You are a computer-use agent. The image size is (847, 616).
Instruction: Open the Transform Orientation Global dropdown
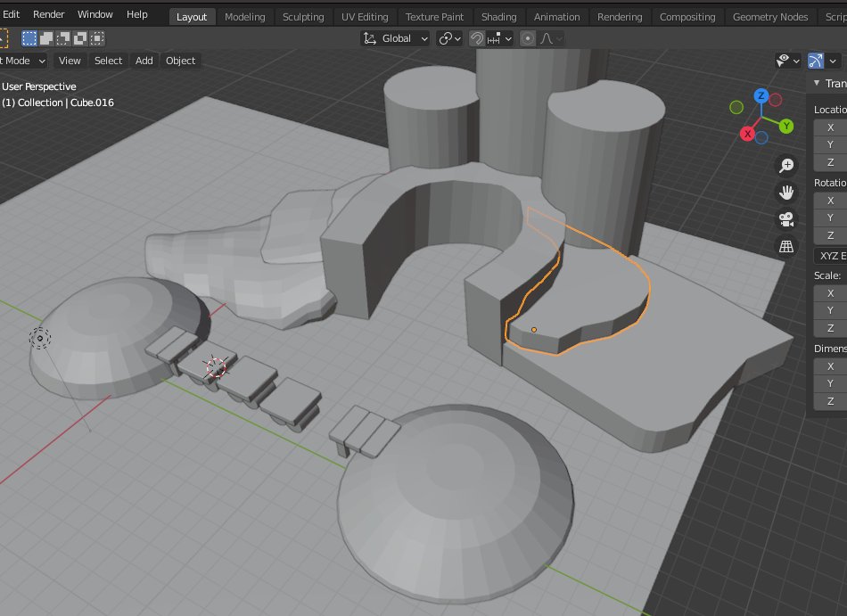click(x=395, y=39)
